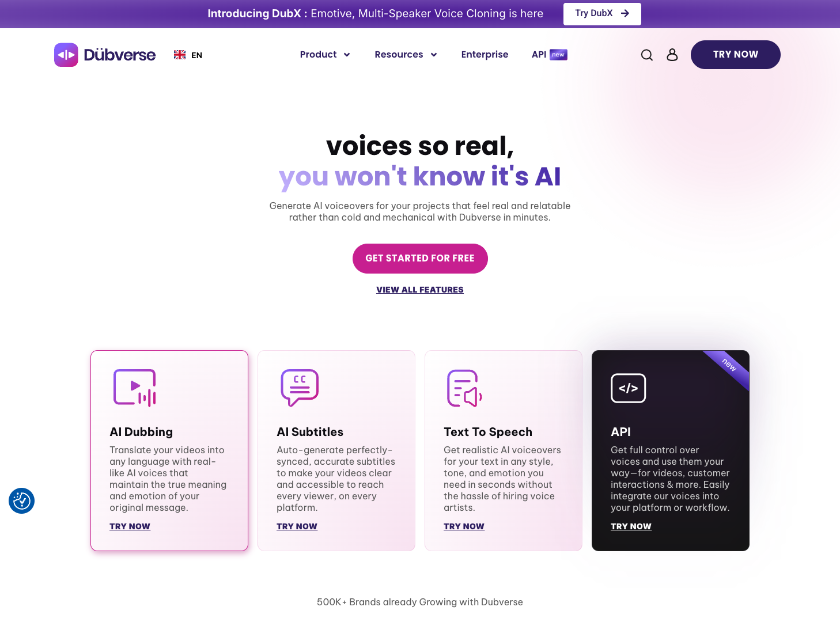The image size is (840, 622).
Task: Open the accessibility widget icon
Action: [x=22, y=500]
